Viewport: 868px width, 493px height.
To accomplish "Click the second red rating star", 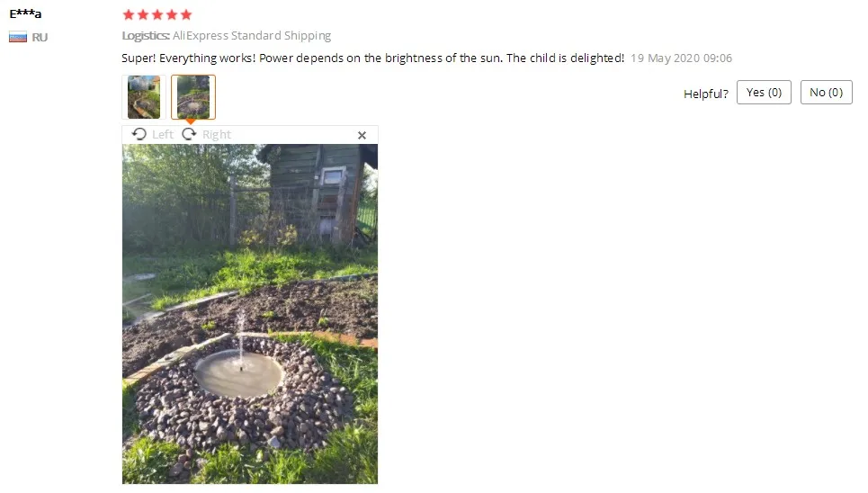I will 143,14.
